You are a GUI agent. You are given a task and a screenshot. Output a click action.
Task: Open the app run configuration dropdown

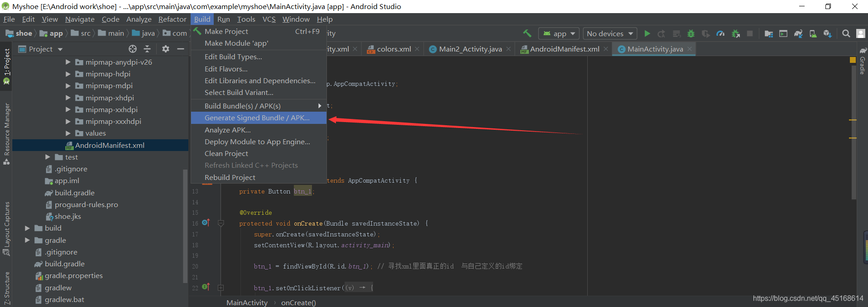coord(559,33)
